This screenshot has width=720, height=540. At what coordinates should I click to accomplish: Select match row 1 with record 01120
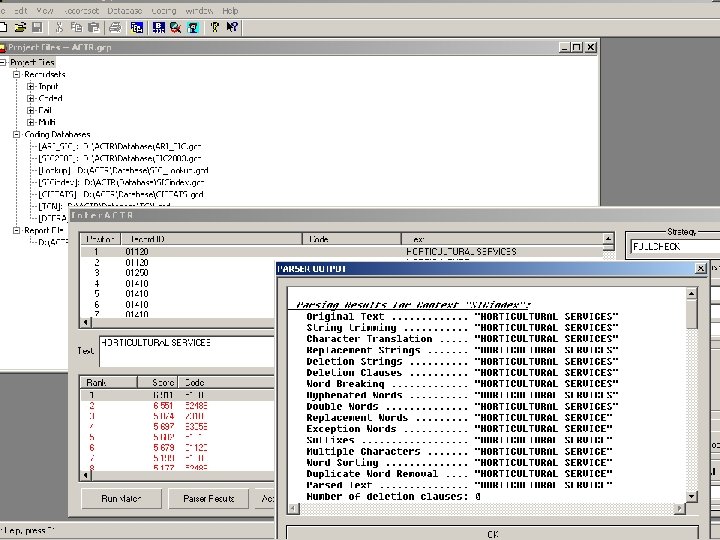(x=341, y=252)
